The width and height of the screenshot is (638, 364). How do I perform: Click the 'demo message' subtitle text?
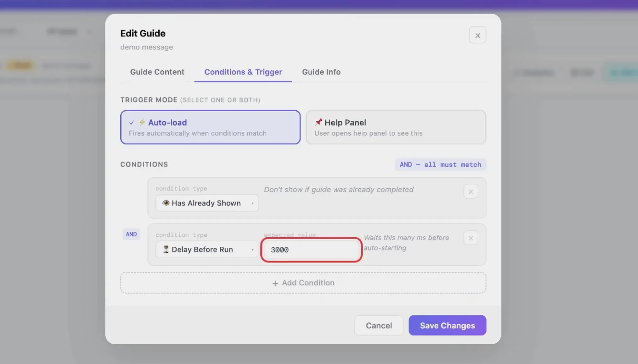click(x=146, y=47)
